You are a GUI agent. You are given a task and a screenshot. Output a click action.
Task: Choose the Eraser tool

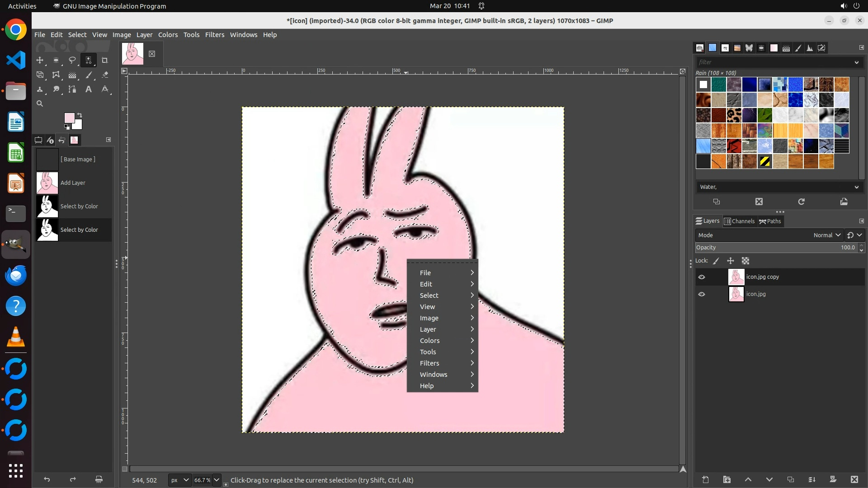105,75
